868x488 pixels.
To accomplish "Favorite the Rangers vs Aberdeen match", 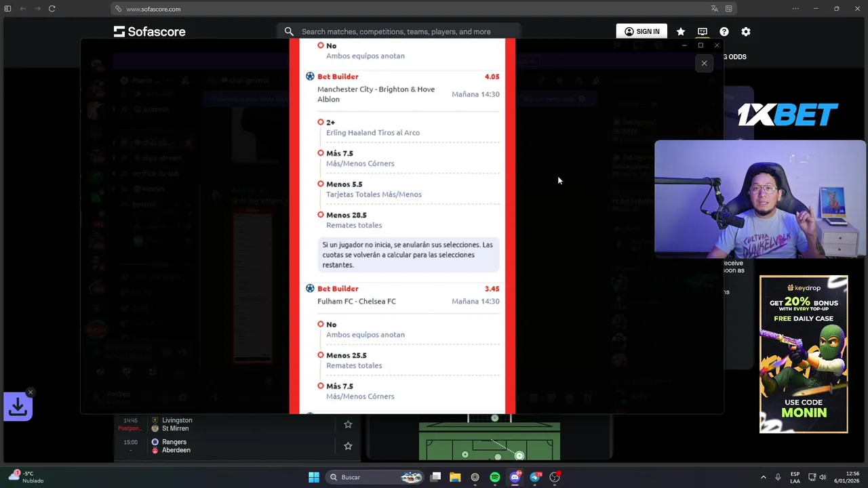I will [x=348, y=446].
